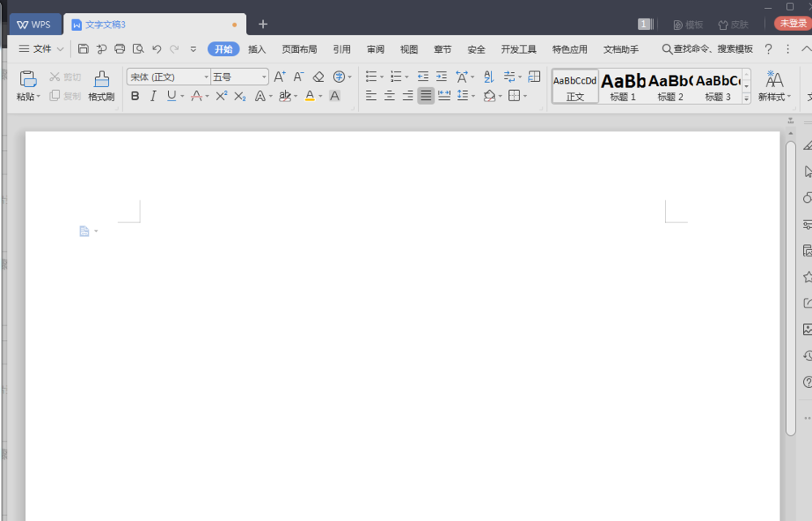Screen dimensions: 812x521
Task: Switch to the 视图 tab
Action: [409, 50]
